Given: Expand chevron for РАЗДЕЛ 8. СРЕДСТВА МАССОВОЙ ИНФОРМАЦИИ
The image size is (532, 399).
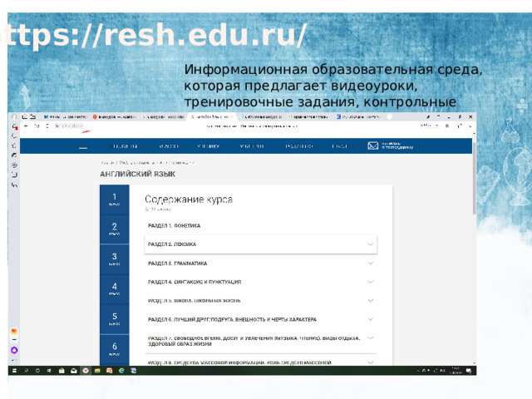Looking at the screenshot, I should click(x=371, y=362).
